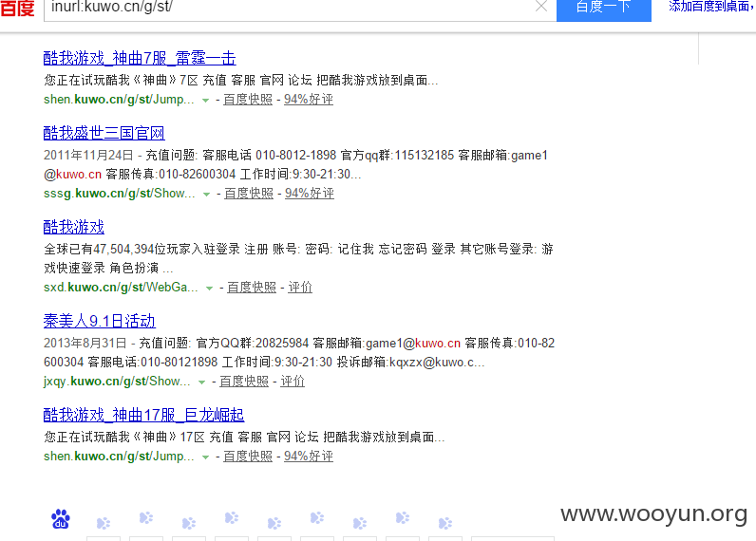The height and width of the screenshot is (541, 756).
Task: Click 评价 on the sxd.kuwo.cn result
Action: (x=300, y=288)
